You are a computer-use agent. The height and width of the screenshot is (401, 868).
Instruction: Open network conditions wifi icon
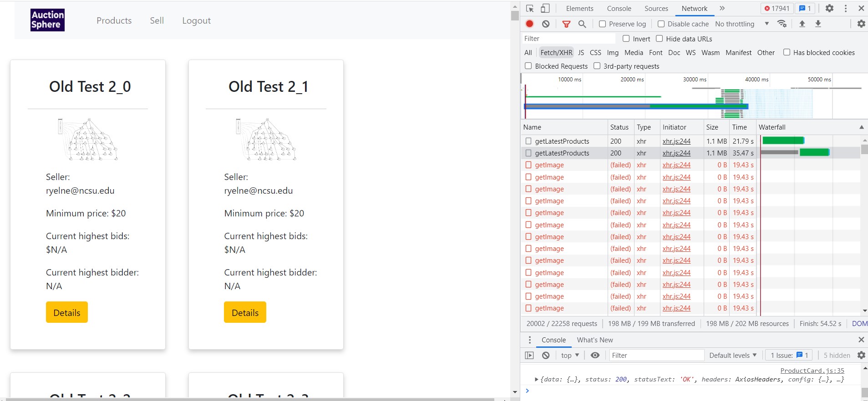click(x=782, y=24)
